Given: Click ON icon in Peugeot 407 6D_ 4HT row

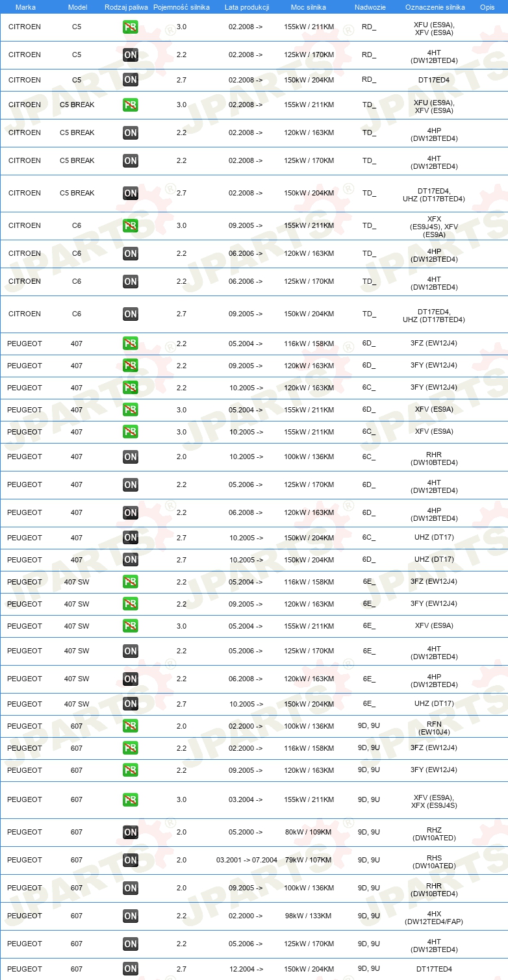Looking at the screenshot, I should pyautogui.click(x=131, y=484).
